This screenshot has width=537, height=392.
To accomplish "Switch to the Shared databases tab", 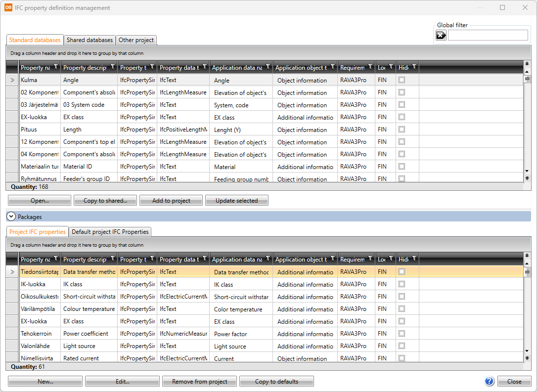I will (90, 40).
